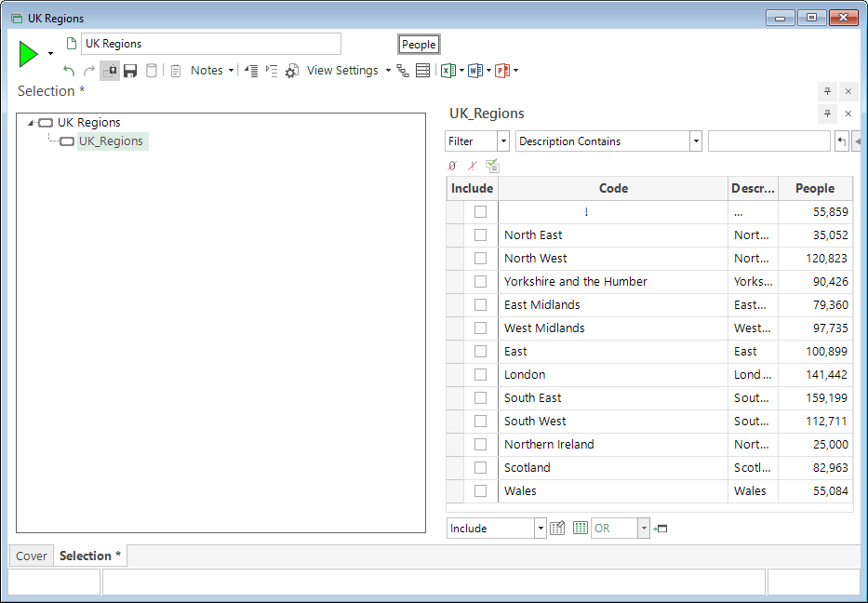Export to Excel using the Excel icon
The height and width of the screenshot is (603, 868).
pos(447,71)
